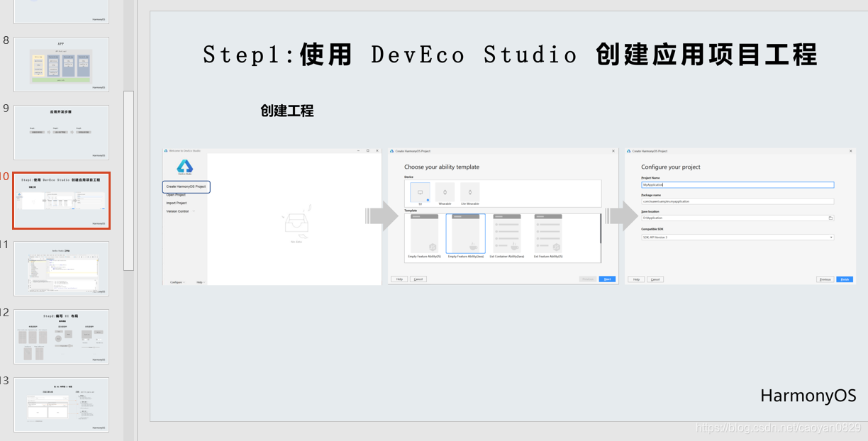
Task: Click Open Project in welcome window
Action: [x=176, y=195]
